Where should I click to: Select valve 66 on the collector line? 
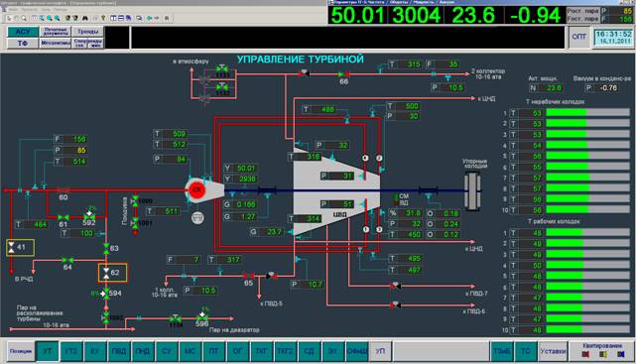coord(343,74)
